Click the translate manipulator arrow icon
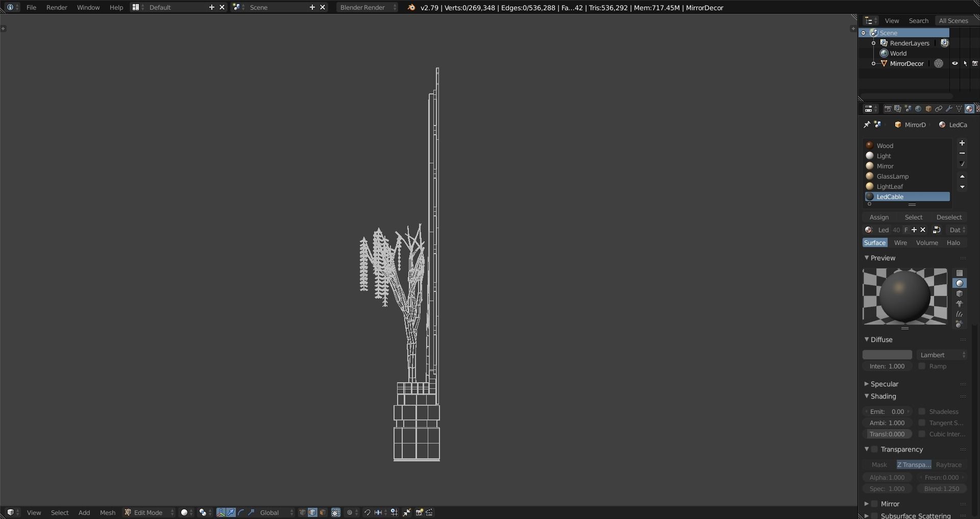The width and height of the screenshot is (980, 519). tap(231, 512)
